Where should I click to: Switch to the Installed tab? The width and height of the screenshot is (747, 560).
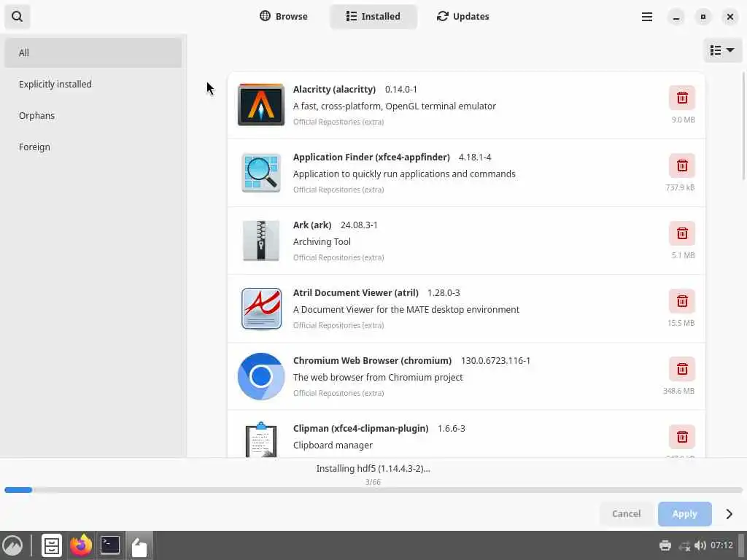coord(373,16)
